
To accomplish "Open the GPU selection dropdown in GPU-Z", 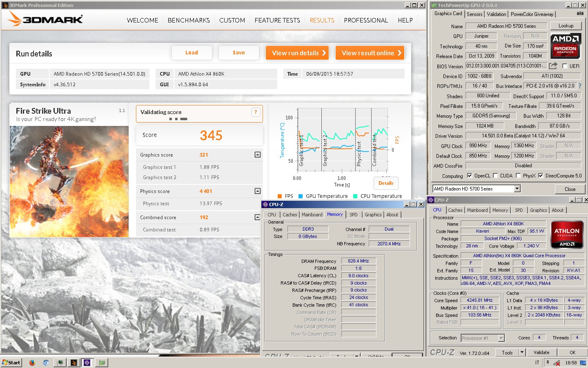I will click(517, 188).
